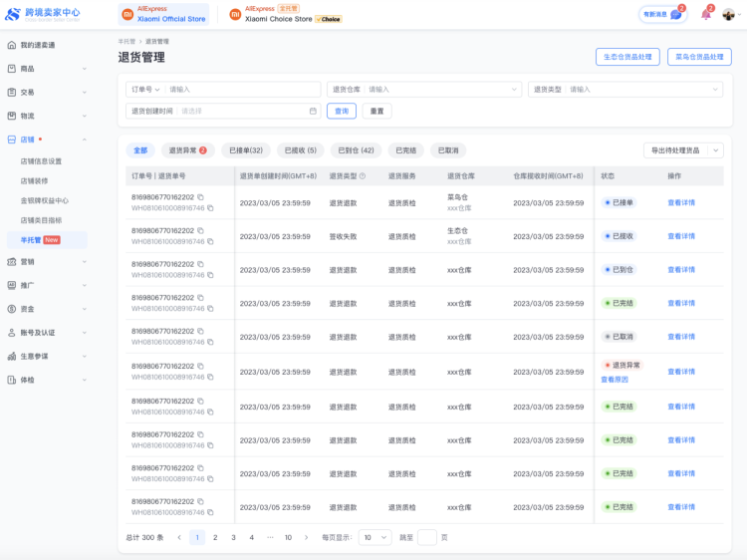Select the 退货异常 filter tab

coord(186,150)
